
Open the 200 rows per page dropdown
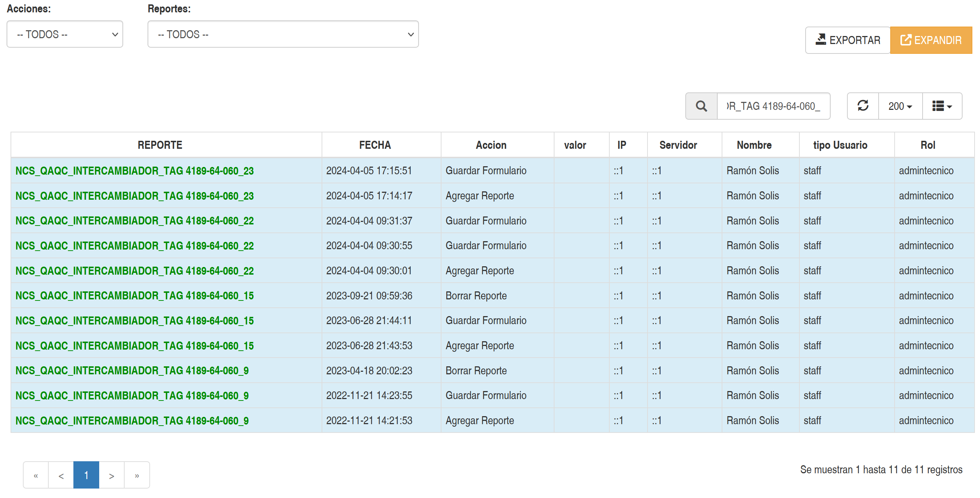pyautogui.click(x=900, y=106)
